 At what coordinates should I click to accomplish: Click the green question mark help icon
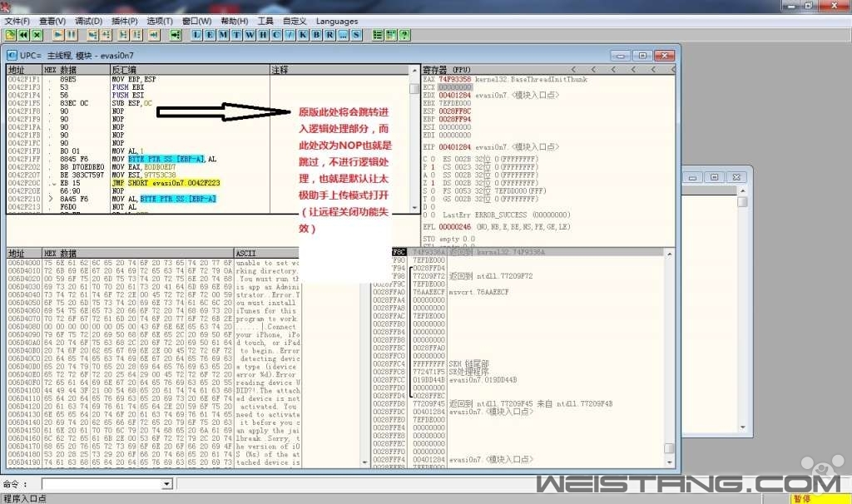click(404, 35)
